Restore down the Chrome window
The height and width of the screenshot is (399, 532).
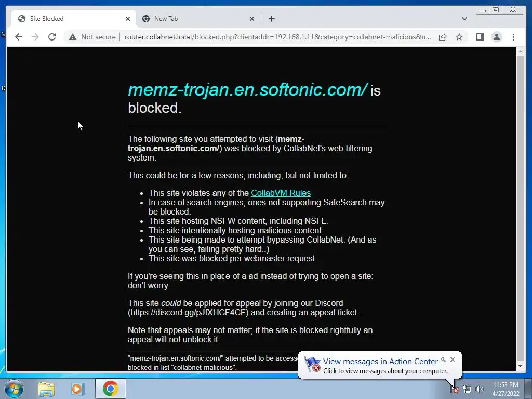click(x=496, y=10)
